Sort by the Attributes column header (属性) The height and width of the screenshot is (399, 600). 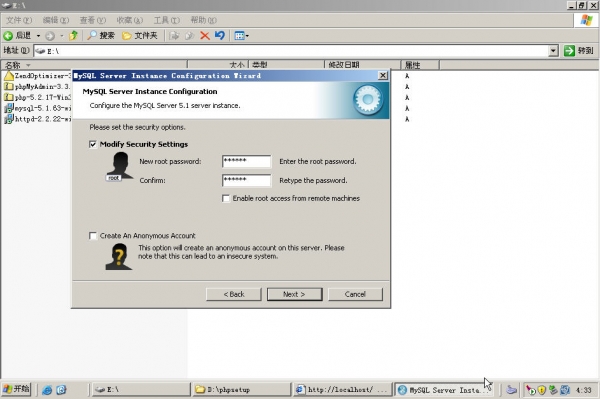click(420, 65)
